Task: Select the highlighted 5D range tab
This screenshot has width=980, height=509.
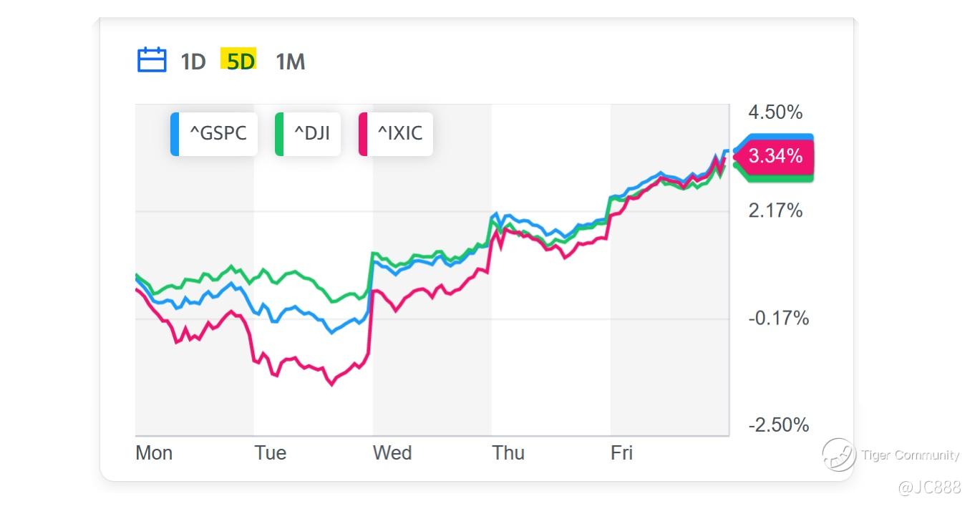Action: pyautogui.click(x=240, y=61)
